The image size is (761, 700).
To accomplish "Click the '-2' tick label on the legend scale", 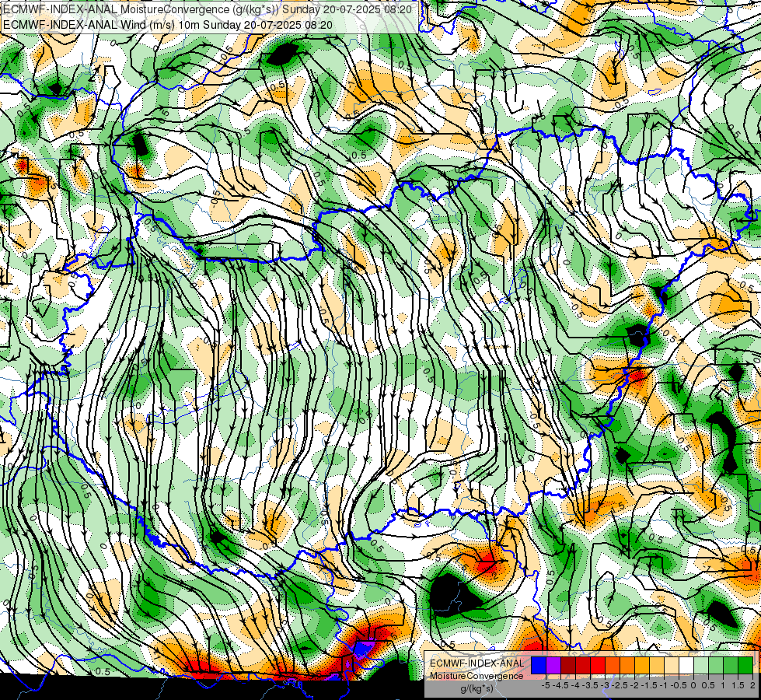I will [635, 685].
